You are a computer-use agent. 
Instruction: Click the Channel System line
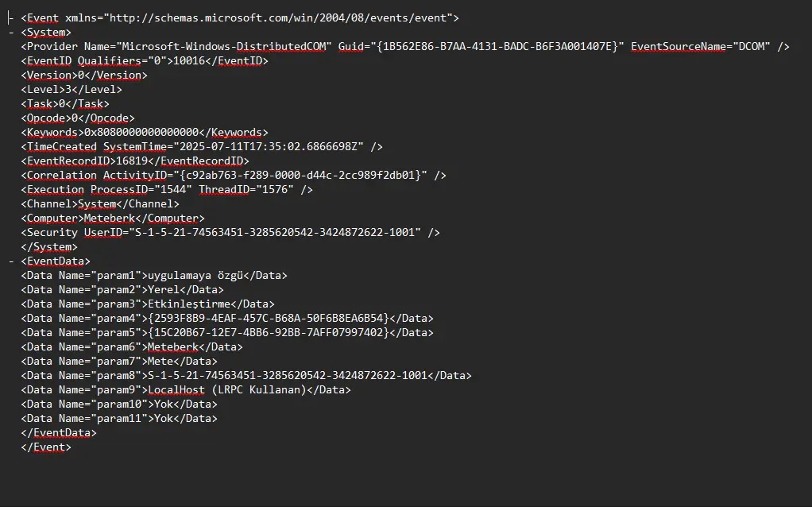100,204
